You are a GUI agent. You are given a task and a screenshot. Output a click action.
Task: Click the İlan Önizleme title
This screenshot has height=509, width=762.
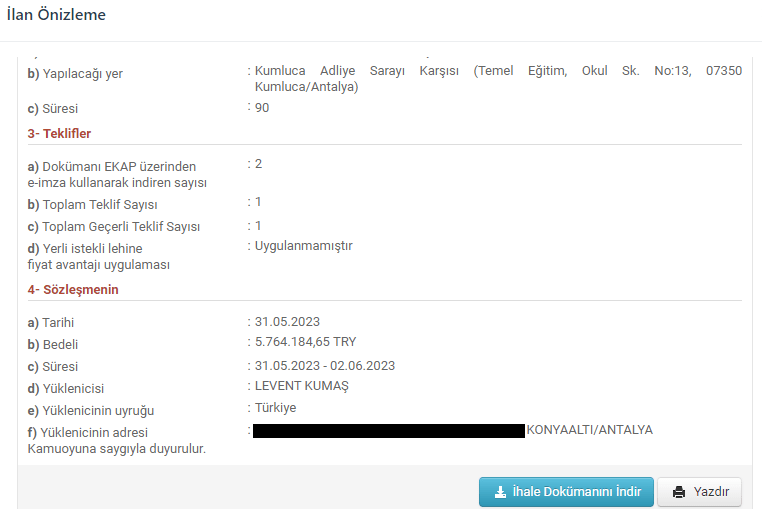pos(56,15)
